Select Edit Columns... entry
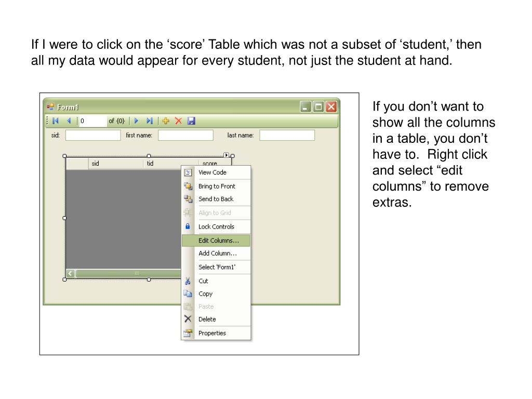Image resolution: width=532 pixels, height=399 pixels. [216, 240]
